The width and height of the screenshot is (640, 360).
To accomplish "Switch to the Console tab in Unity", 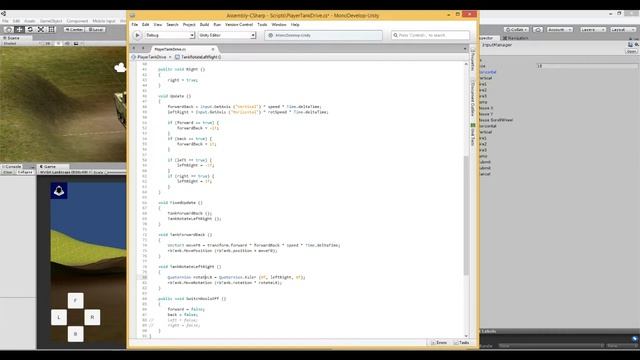I will pyautogui.click(x=11, y=167).
